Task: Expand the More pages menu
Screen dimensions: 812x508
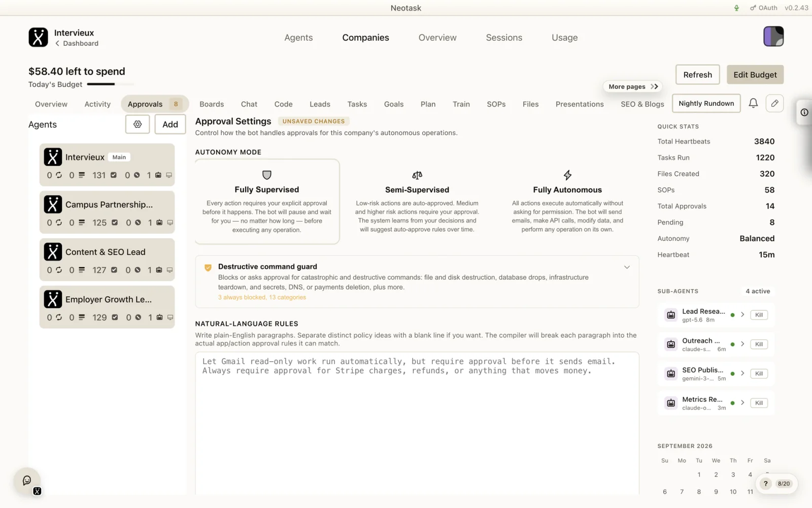Action: (x=633, y=86)
